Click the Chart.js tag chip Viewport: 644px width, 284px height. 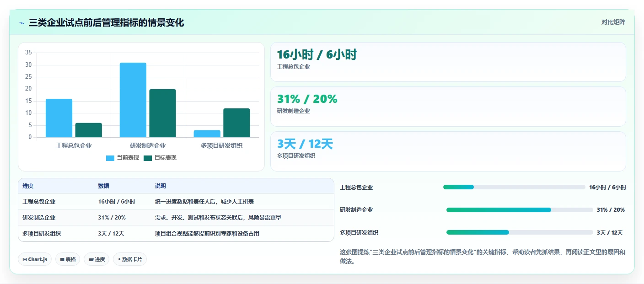click(x=35, y=259)
